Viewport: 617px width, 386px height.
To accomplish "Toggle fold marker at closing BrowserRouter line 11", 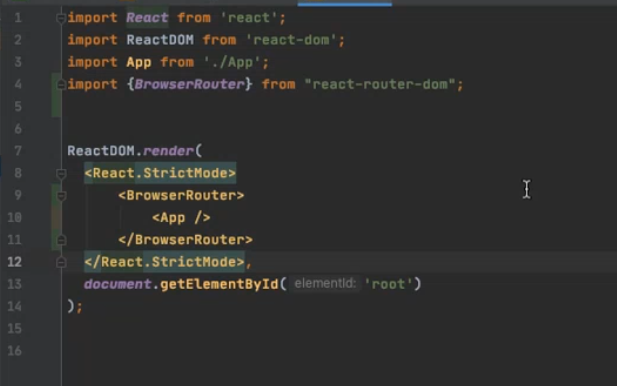I will tap(61, 240).
